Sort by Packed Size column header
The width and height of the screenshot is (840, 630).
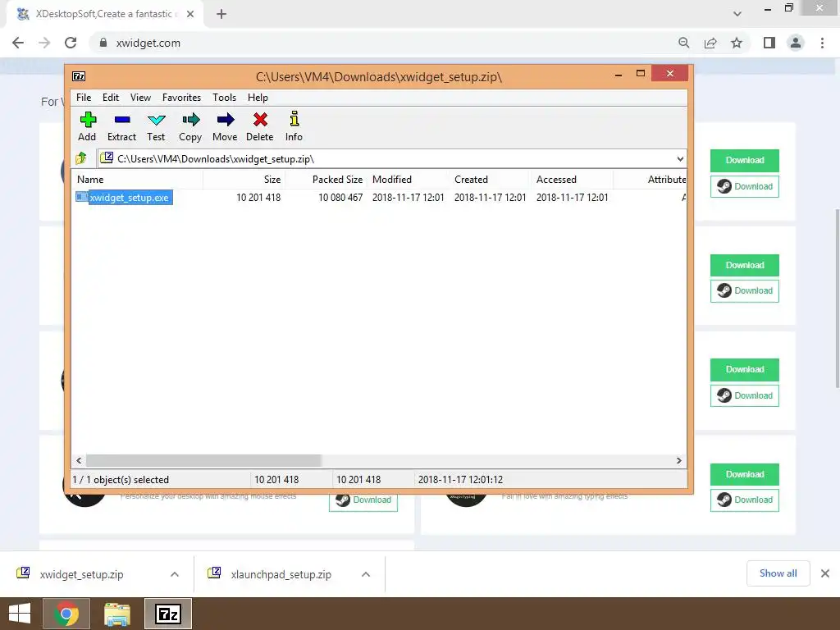coord(326,180)
